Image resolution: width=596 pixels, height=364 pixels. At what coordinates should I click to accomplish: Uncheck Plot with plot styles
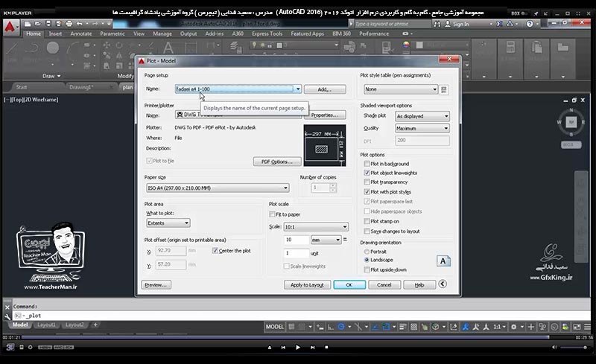pyautogui.click(x=367, y=192)
